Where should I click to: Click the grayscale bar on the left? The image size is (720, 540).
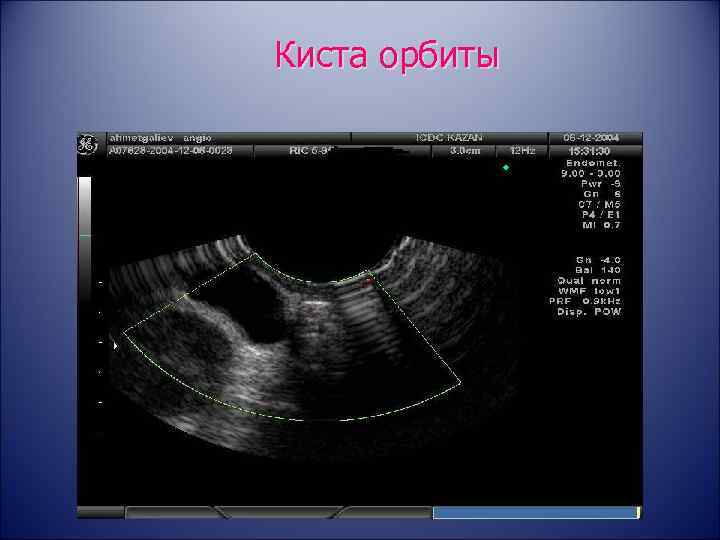(84, 239)
